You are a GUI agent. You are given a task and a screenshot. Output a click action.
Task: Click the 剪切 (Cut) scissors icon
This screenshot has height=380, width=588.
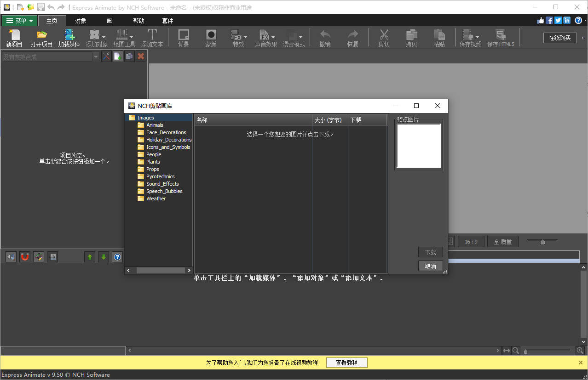coord(384,38)
